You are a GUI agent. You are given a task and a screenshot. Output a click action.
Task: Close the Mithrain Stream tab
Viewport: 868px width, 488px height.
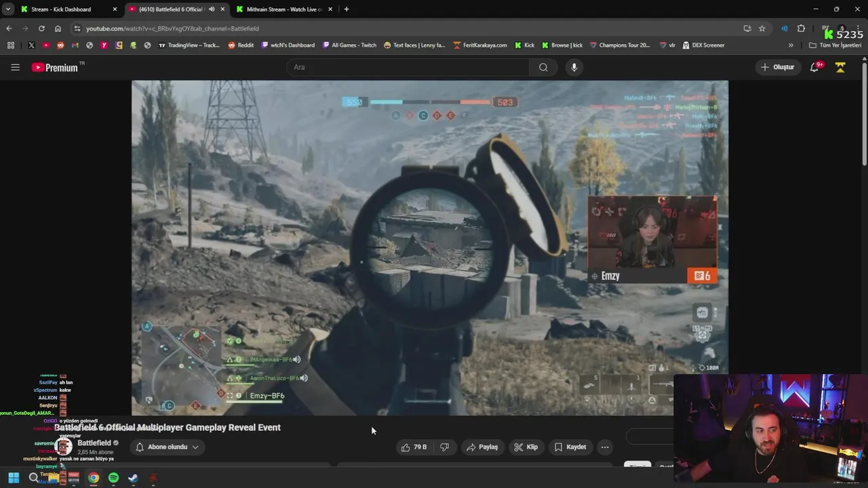click(x=330, y=9)
